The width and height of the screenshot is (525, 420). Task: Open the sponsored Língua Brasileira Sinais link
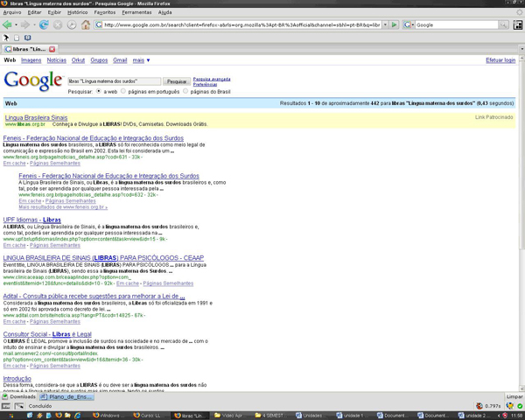(36, 117)
